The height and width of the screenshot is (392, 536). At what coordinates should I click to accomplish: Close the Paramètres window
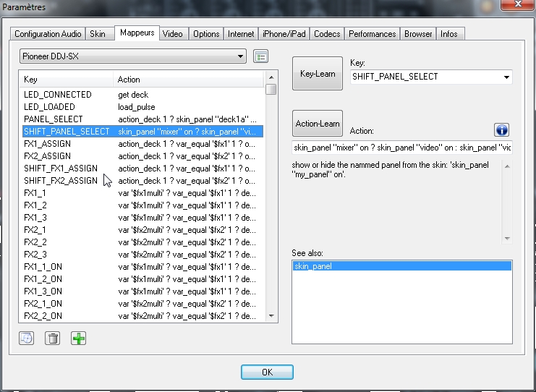517,4
